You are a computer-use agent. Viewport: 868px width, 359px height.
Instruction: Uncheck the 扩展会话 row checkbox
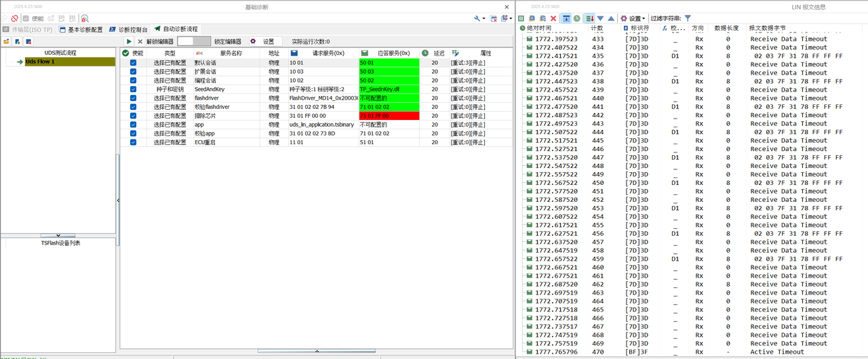pyautogui.click(x=133, y=71)
